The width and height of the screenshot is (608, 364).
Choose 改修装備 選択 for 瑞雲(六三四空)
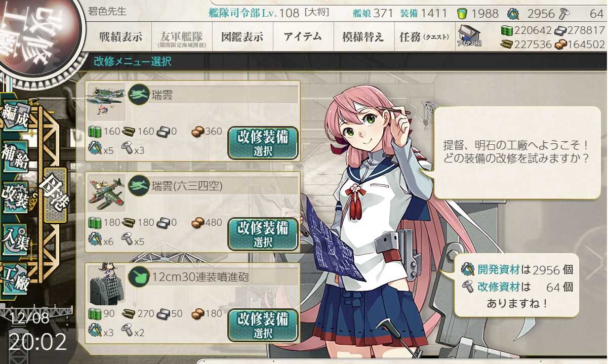[263, 234]
